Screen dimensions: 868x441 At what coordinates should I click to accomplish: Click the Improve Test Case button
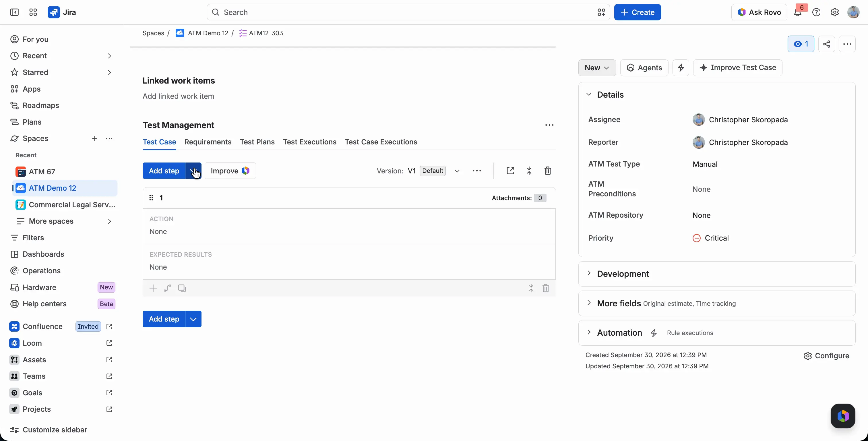pos(737,68)
